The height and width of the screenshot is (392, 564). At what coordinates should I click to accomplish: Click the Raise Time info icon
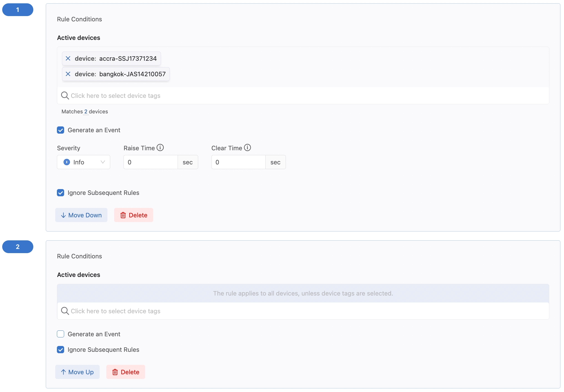coord(160,147)
